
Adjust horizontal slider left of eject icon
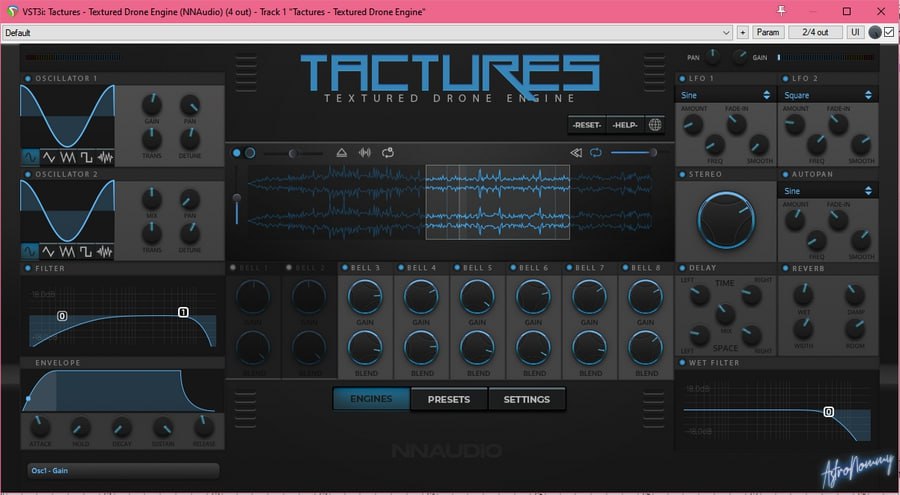[x=293, y=153]
